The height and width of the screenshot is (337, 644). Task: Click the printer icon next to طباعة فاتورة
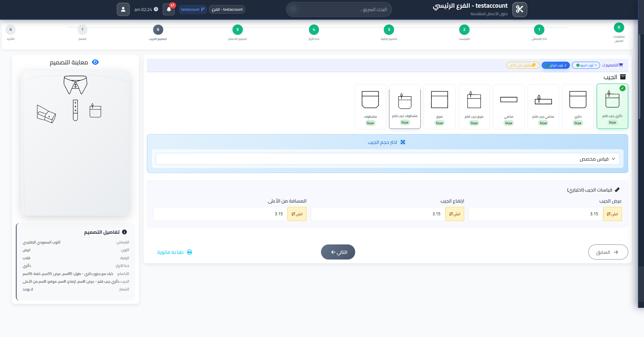[x=190, y=252]
